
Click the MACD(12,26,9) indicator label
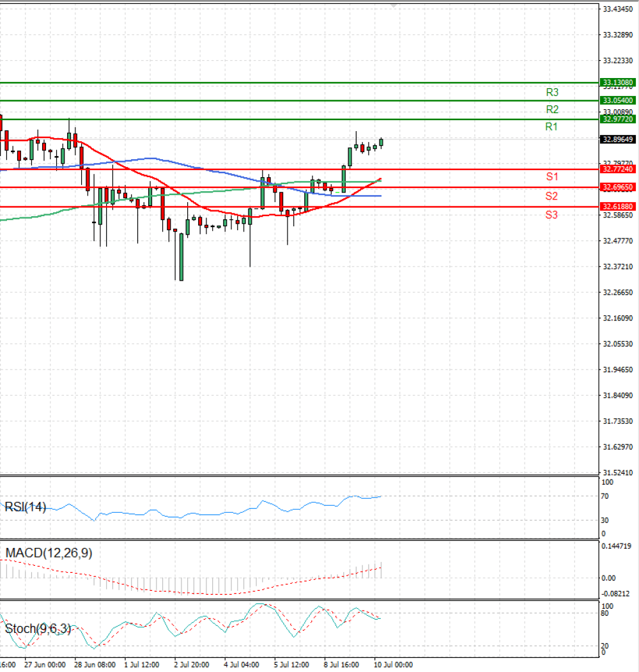click(x=49, y=553)
